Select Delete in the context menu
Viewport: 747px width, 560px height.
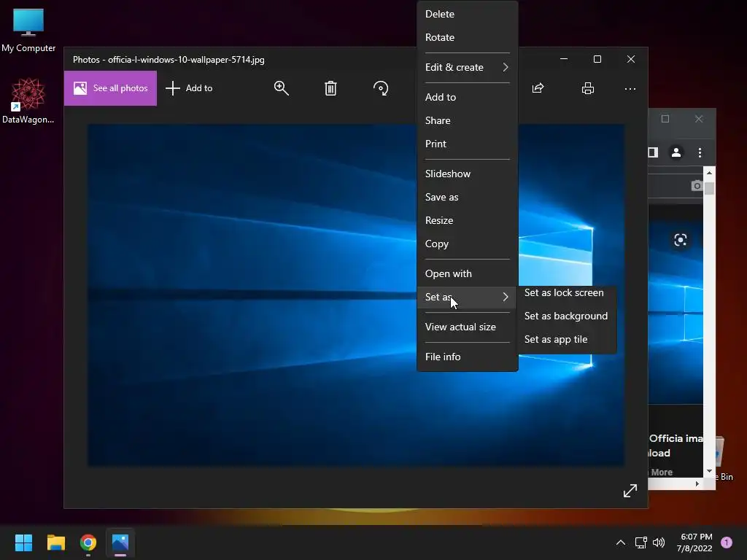[468, 14]
